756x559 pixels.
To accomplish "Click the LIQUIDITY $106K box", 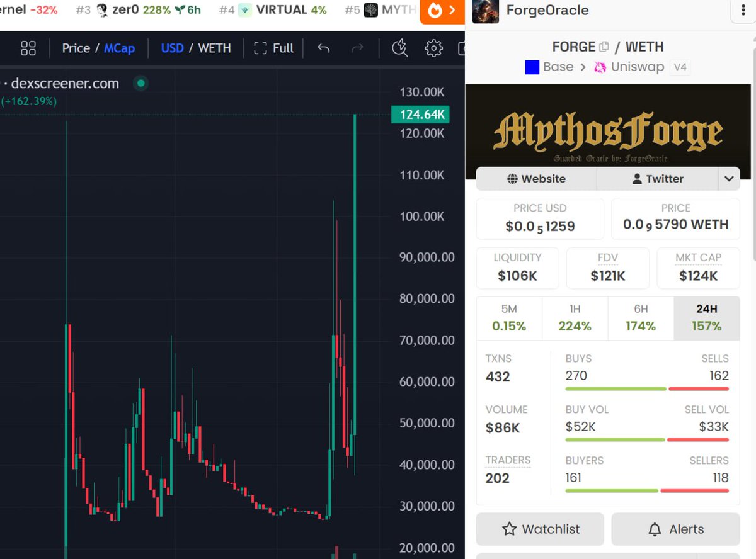I will pos(517,268).
